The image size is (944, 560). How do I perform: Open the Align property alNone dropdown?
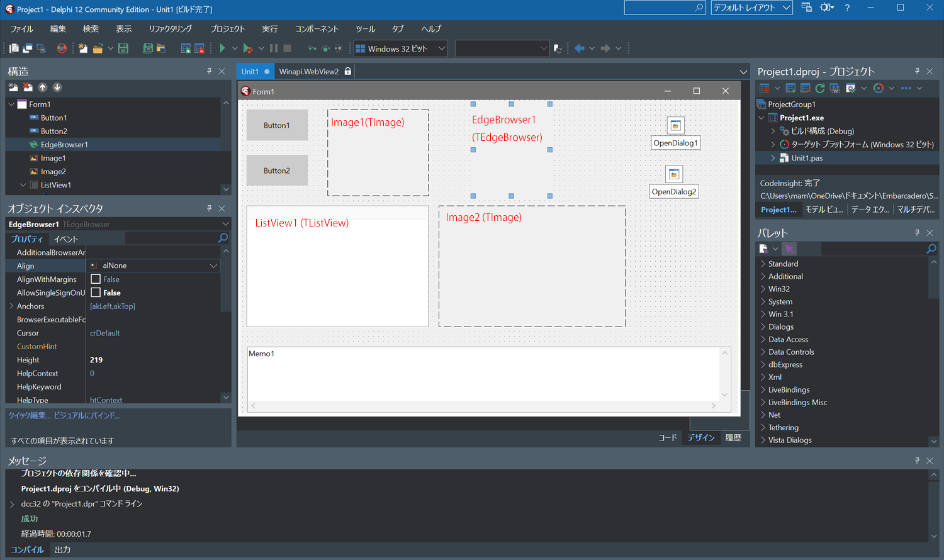pyautogui.click(x=213, y=266)
